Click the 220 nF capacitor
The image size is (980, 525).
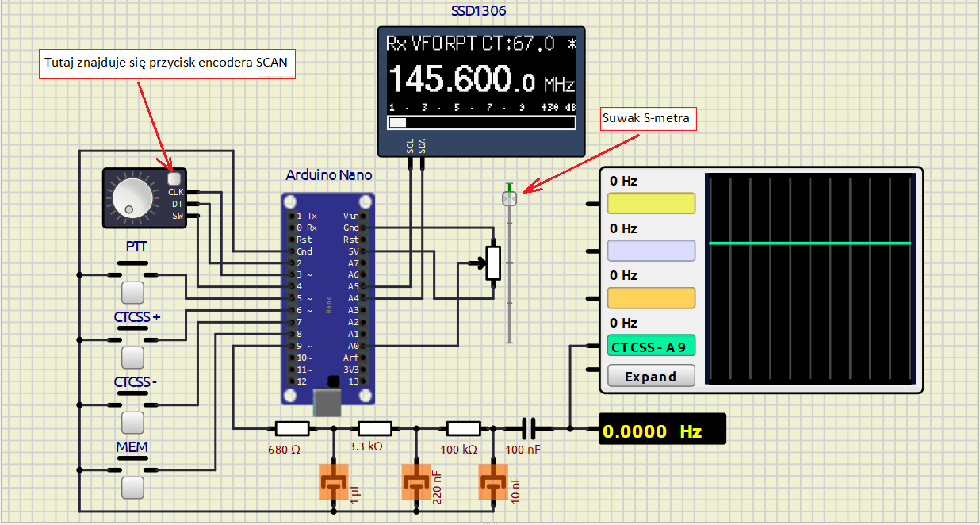coord(415,481)
